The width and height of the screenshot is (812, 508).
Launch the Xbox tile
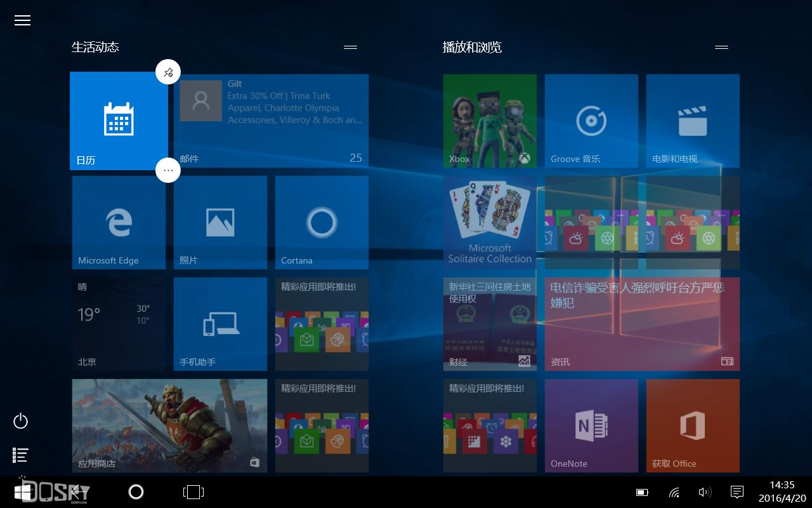click(x=490, y=121)
